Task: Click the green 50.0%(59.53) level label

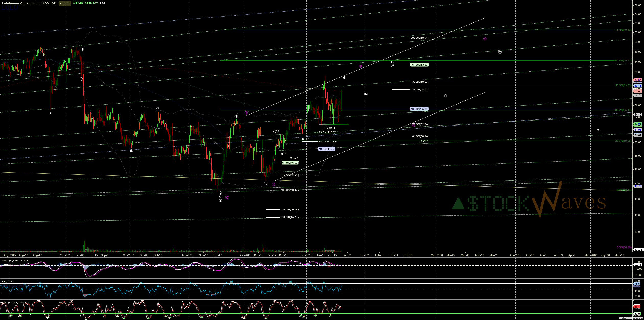Action: point(623,85)
